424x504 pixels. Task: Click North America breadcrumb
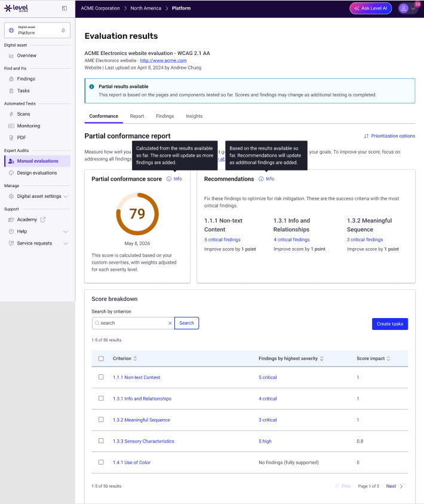pyautogui.click(x=146, y=8)
